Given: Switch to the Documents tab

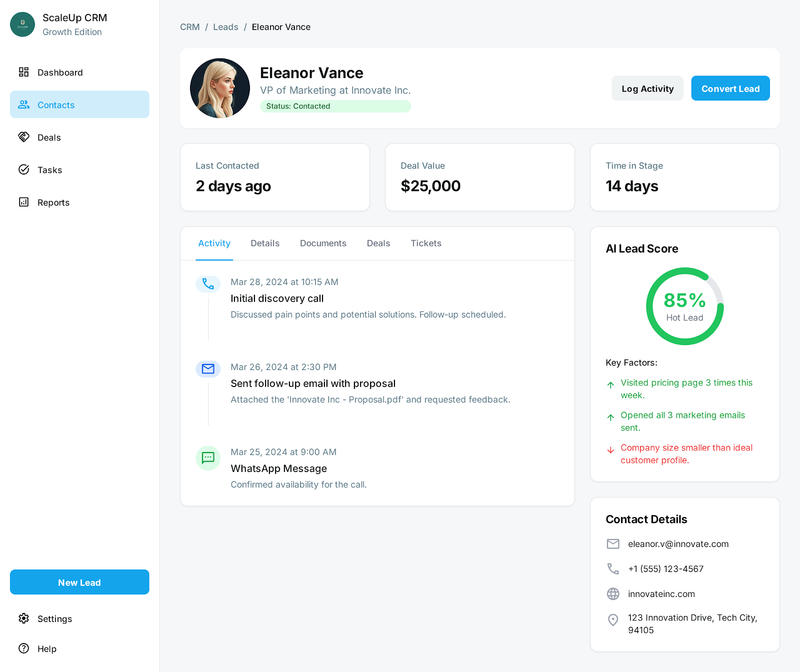Looking at the screenshot, I should (323, 243).
